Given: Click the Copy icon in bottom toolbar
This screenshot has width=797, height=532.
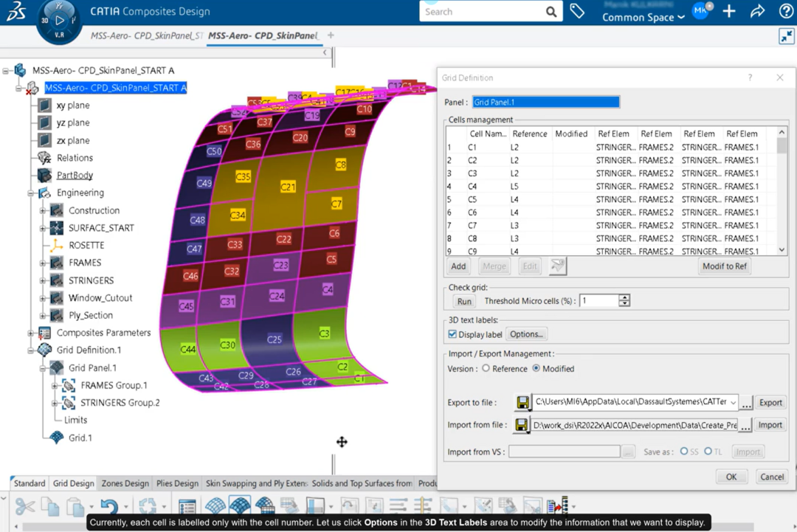Looking at the screenshot, I should coord(50,507).
